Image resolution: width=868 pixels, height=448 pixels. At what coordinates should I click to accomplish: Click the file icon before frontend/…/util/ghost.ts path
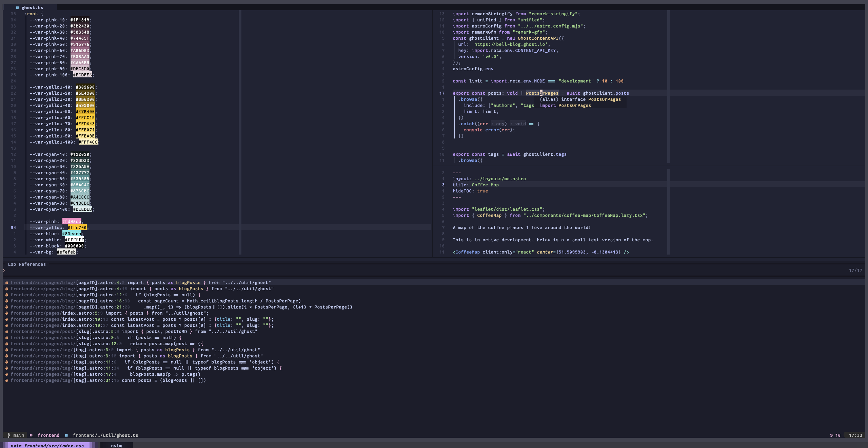(x=66, y=435)
